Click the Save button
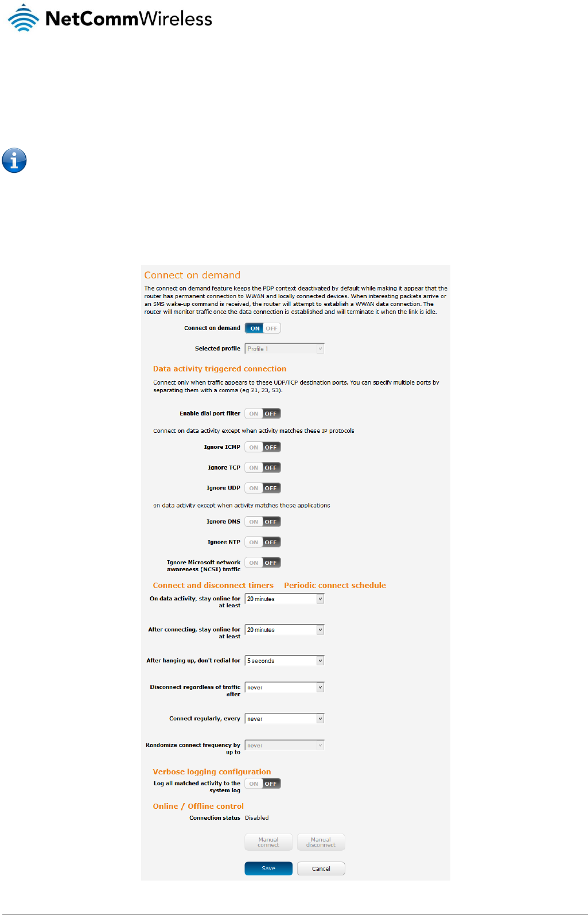This screenshot has height=915, width=588. 268,869
